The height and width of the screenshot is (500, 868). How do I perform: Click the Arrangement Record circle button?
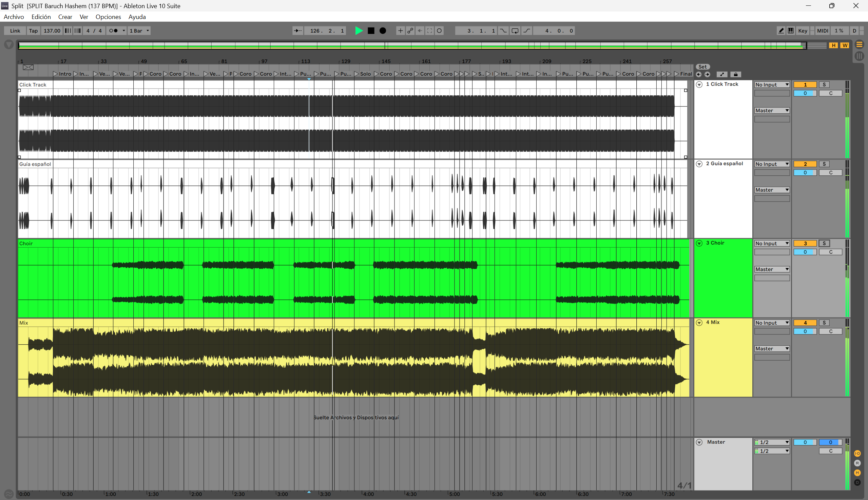click(x=383, y=31)
